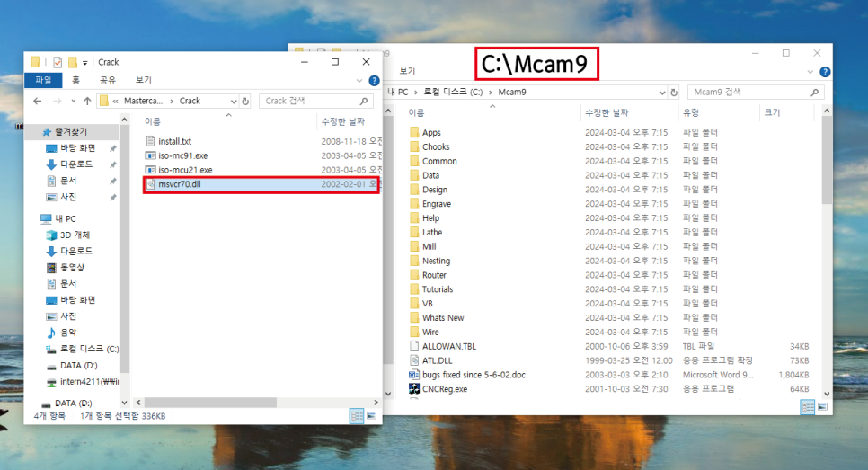The height and width of the screenshot is (470, 868).
Task: Click the msvcr70.dll file icon
Action: (x=150, y=184)
